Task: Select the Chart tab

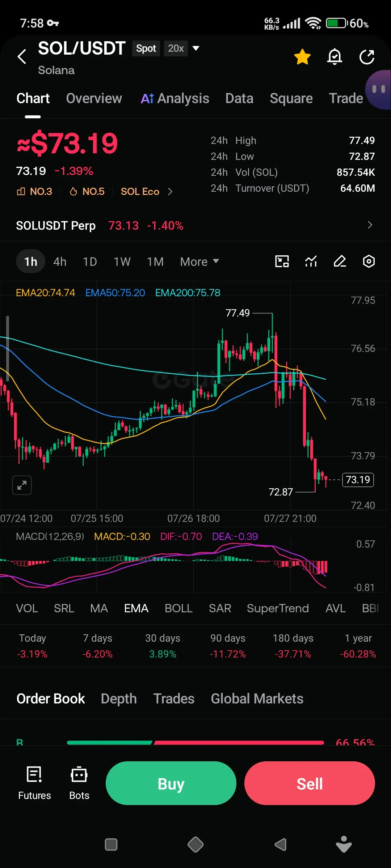Action: point(33,98)
